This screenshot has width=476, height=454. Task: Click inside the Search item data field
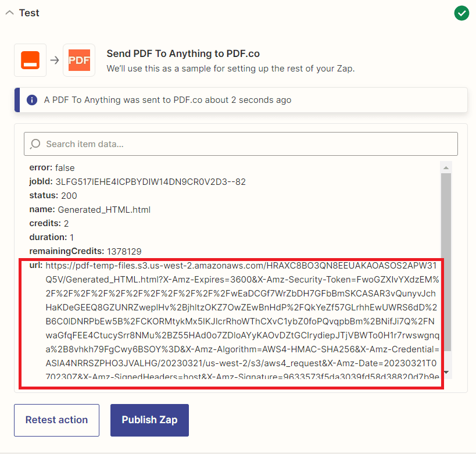174,144
